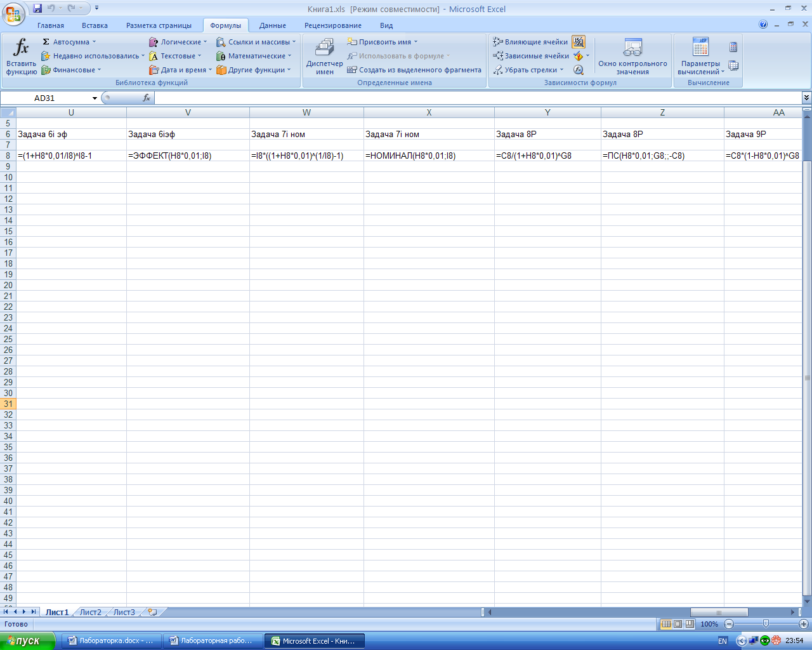812x650 pixels.
Task: Switch to Page Layout view
Action: 678,624
